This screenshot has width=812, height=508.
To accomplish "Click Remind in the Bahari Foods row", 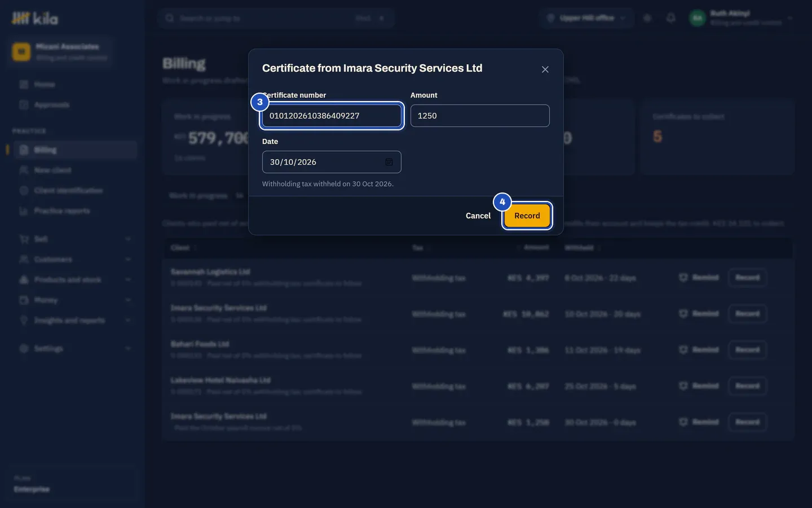I will click(x=699, y=350).
